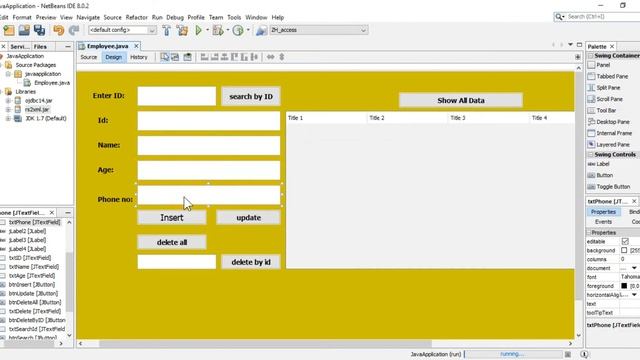The width and height of the screenshot is (640, 360).
Task: Open the document property dropdown
Action: pos(634,268)
